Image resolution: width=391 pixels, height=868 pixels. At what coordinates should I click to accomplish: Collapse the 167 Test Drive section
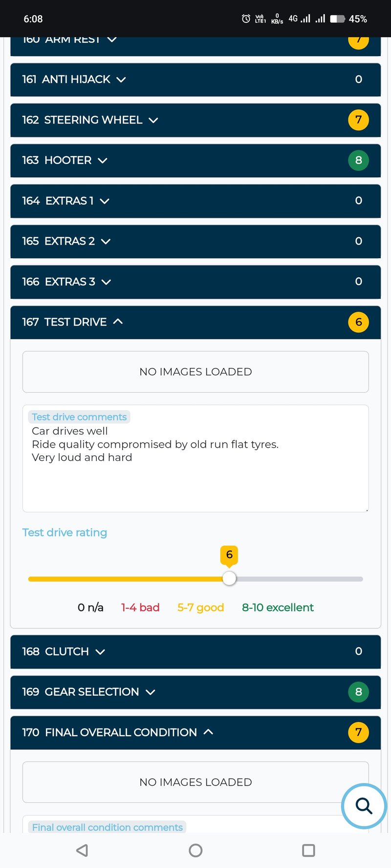tap(195, 322)
